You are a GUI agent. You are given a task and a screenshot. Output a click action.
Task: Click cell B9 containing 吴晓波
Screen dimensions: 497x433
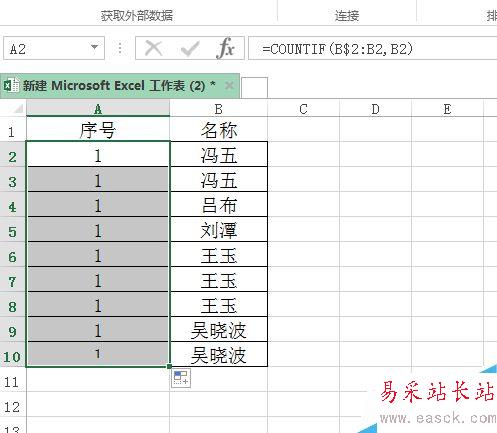coord(219,329)
